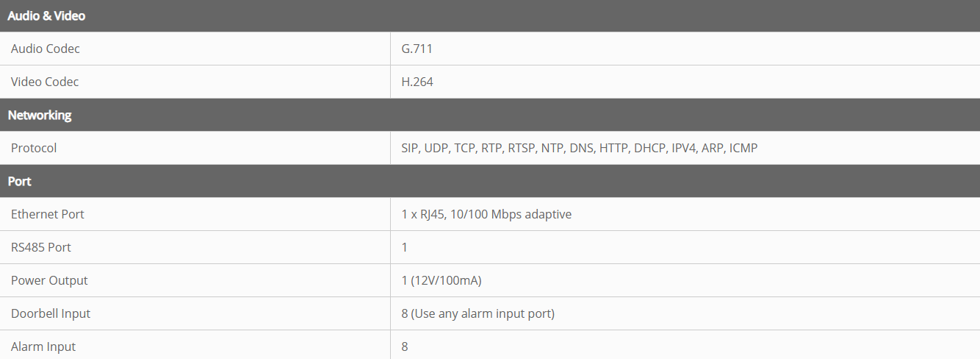Click the Doorbell Input row label
Screen dimensions: 980x359
tap(51, 313)
